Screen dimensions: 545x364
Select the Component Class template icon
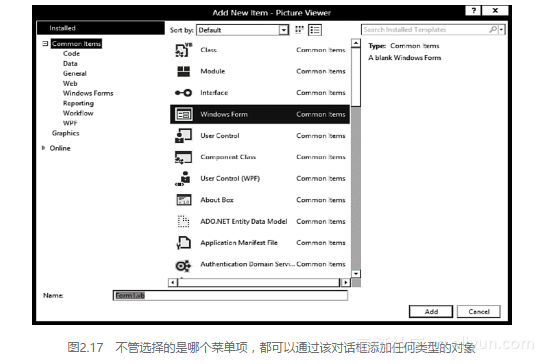[183, 157]
